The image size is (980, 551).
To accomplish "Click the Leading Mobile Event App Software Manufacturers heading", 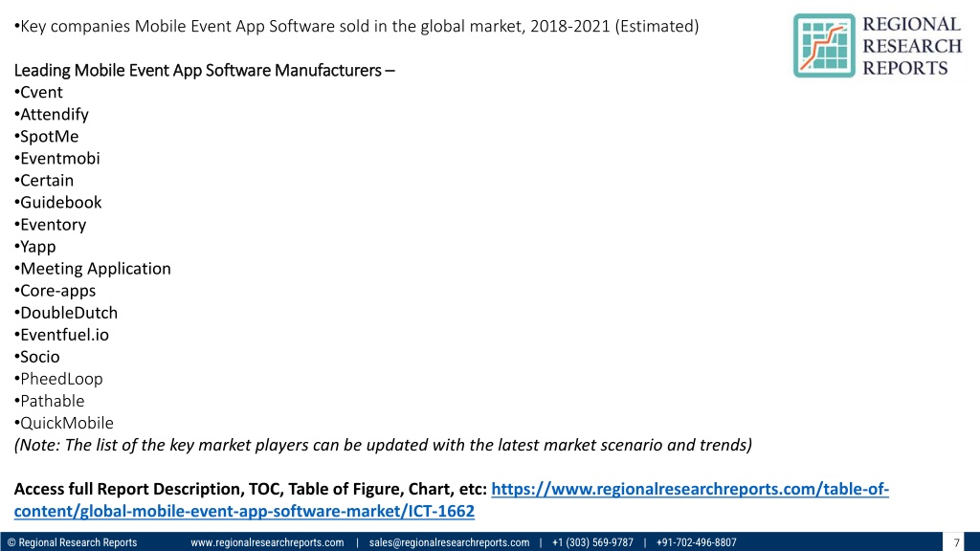I will (205, 70).
